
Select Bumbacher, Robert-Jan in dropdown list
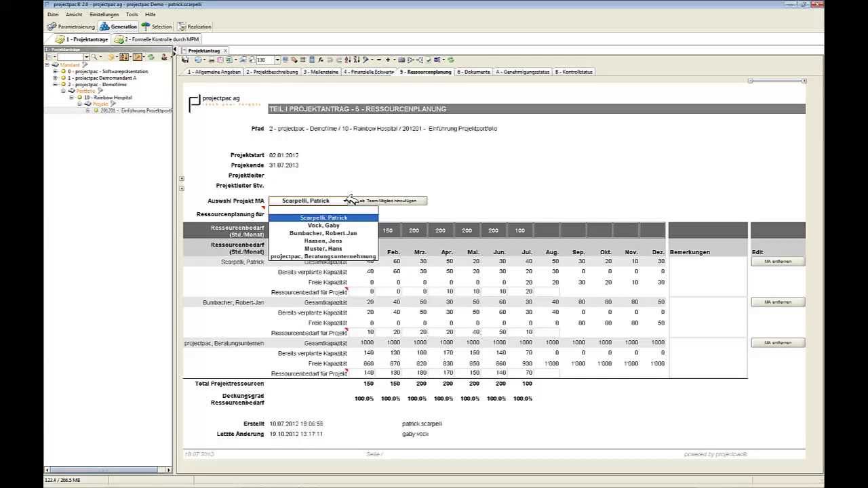point(323,233)
